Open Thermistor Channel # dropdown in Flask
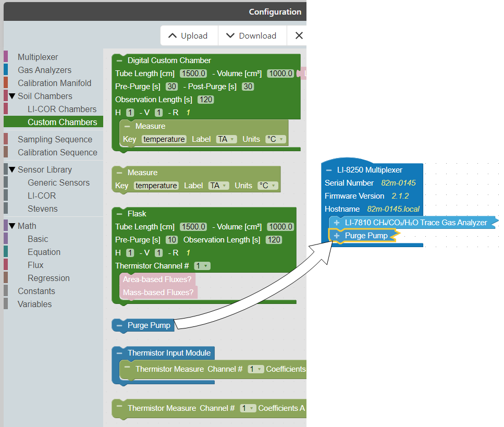 coord(202,266)
